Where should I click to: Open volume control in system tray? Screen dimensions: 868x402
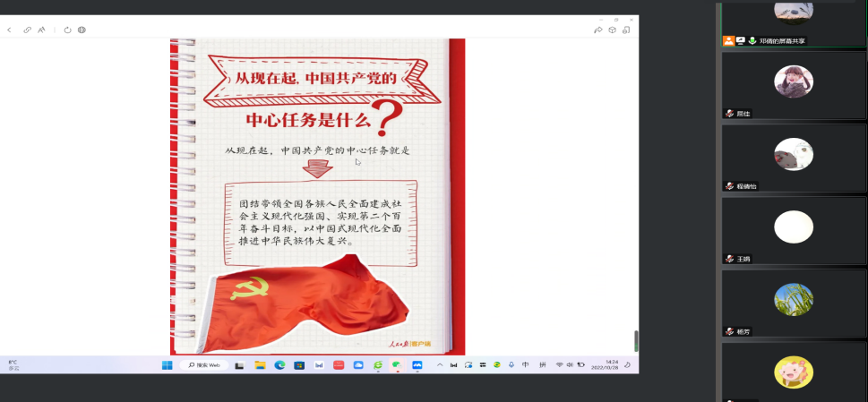tap(570, 365)
